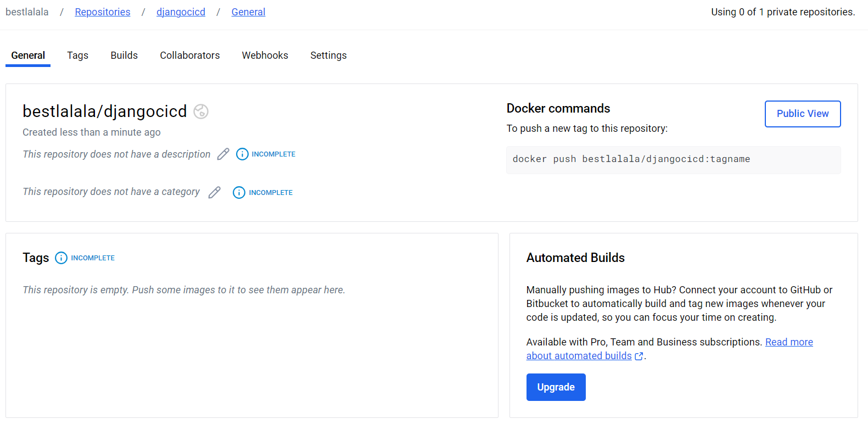Click info icon next to description INCOMPLETE

pyautogui.click(x=242, y=154)
